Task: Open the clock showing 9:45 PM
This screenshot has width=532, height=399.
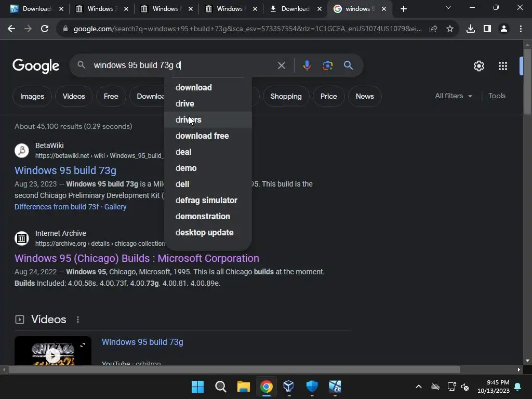Action: coord(494,387)
